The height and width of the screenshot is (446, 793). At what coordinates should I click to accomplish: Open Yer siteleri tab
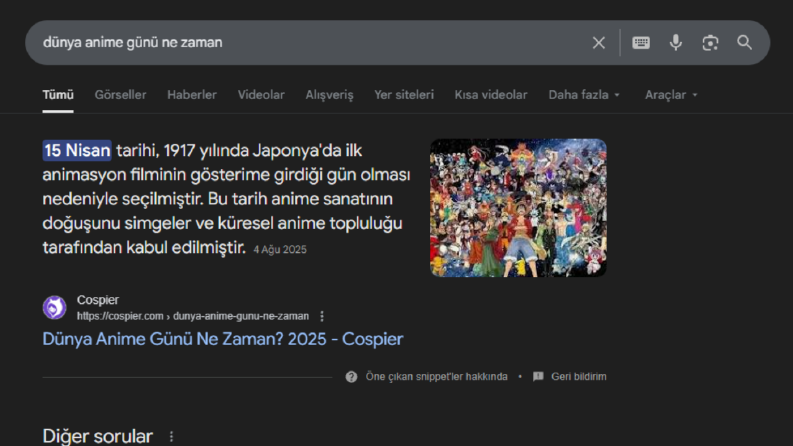click(x=404, y=95)
